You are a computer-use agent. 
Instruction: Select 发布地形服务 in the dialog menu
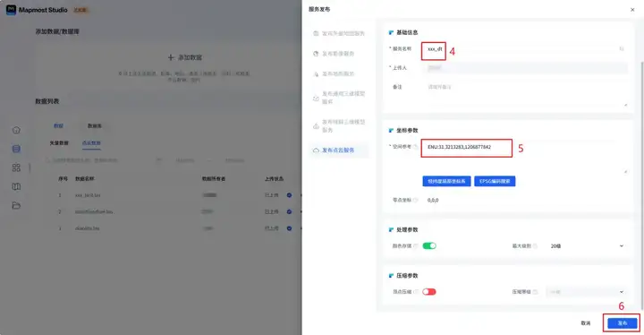click(x=339, y=74)
